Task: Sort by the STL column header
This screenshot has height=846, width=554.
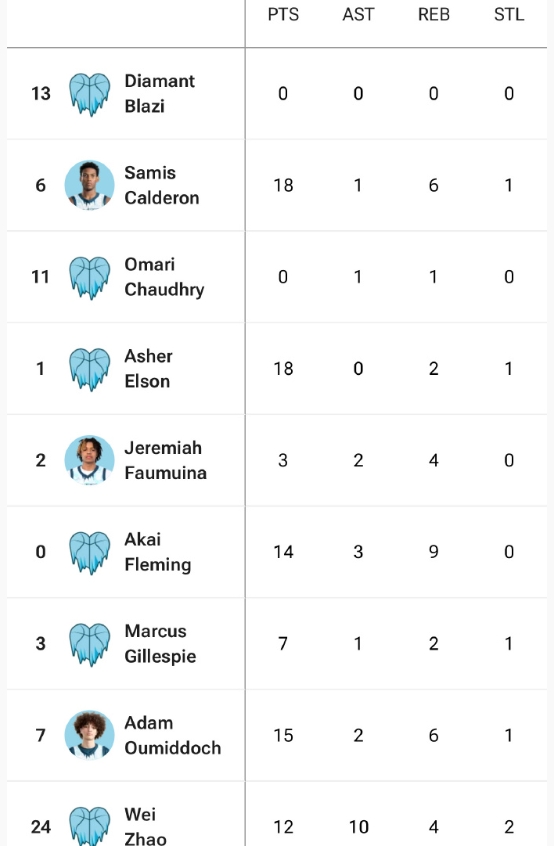Action: (x=509, y=15)
